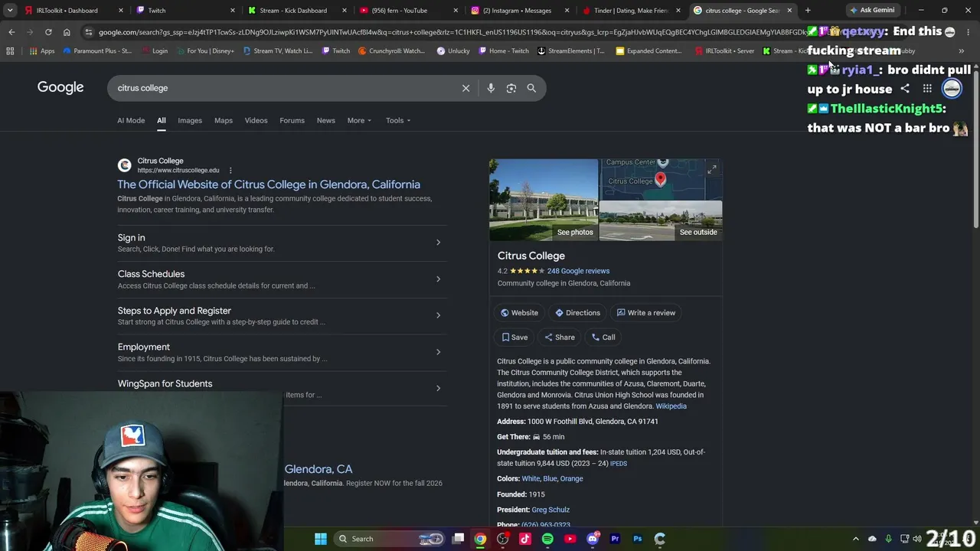Expand the More search filters dropdown
The width and height of the screenshot is (980, 551).
pos(359,120)
